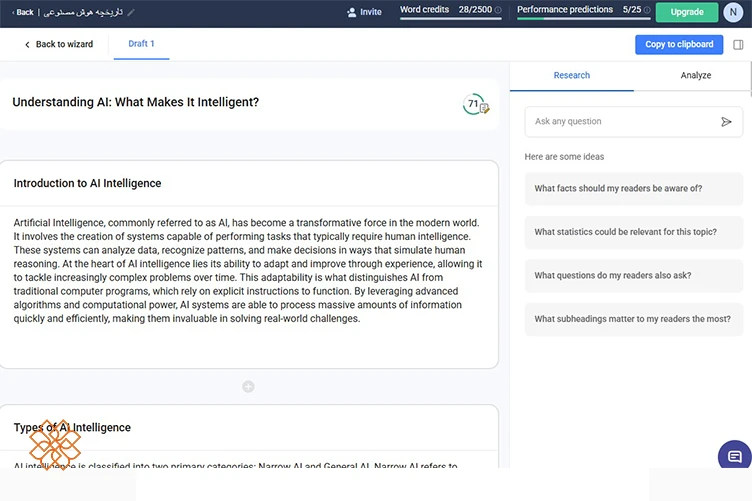Image resolution: width=752 pixels, height=501 pixels.
Task: Click the Word credits progress bar
Action: click(x=451, y=19)
